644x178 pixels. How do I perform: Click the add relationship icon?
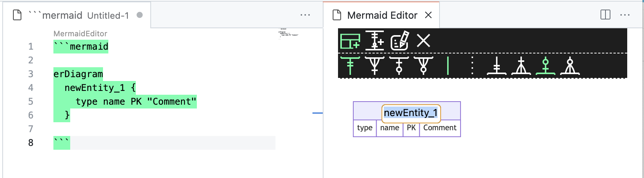(375, 40)
